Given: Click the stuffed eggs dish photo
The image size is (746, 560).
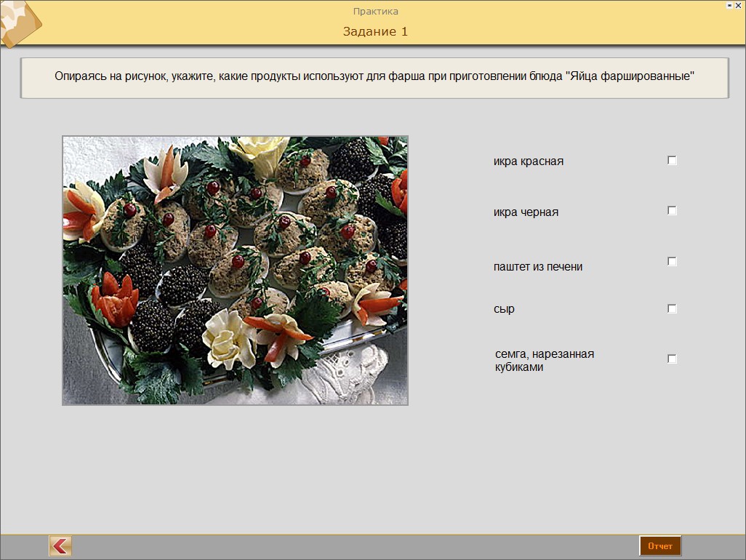Looking at the screenshot, I should point(235,270).
